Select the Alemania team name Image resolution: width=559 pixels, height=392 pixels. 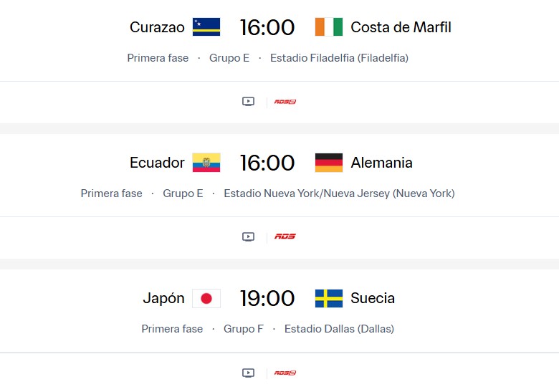[381, 163]
